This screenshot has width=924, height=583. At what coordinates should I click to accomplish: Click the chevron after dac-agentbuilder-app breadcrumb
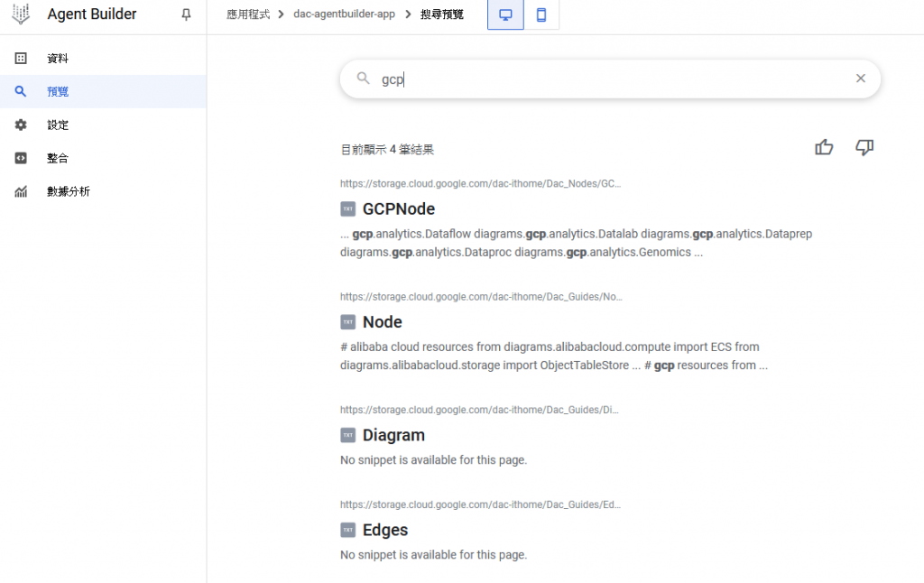pyautogui.click(x=408, y=14)
